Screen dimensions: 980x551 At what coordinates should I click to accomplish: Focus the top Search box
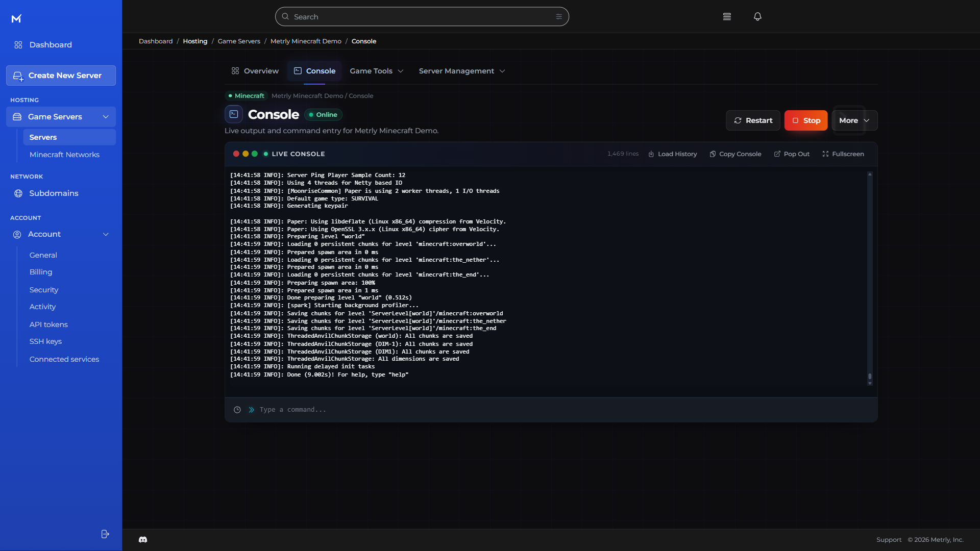point(422,17)
